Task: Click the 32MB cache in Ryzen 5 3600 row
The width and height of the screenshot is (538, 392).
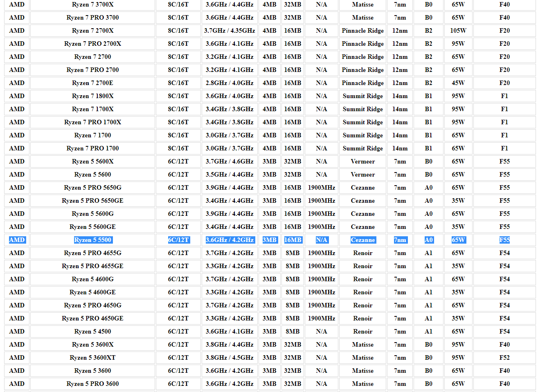Action: 293,371
